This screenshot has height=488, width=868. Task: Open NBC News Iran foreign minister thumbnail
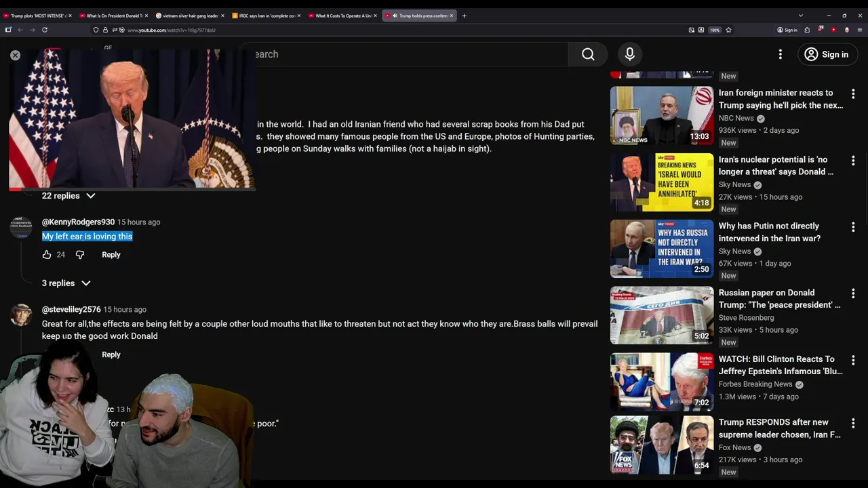(662, 115)
